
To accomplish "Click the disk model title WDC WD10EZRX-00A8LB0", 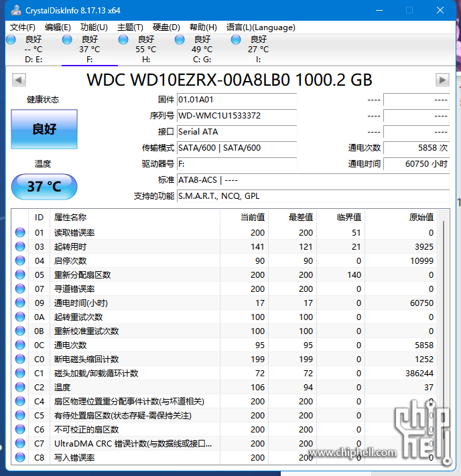I will click(229, 80).
